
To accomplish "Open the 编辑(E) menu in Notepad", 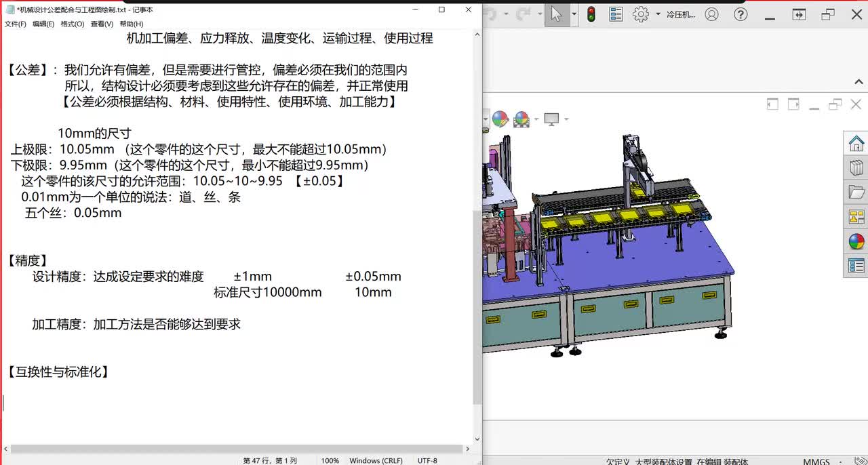I will (43, 24).
